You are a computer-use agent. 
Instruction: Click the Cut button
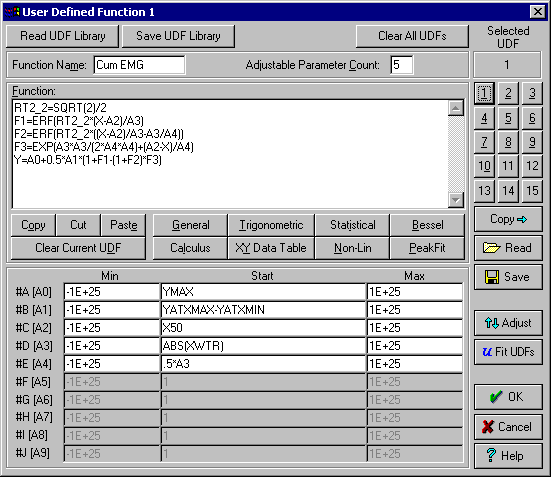[78, 225]
